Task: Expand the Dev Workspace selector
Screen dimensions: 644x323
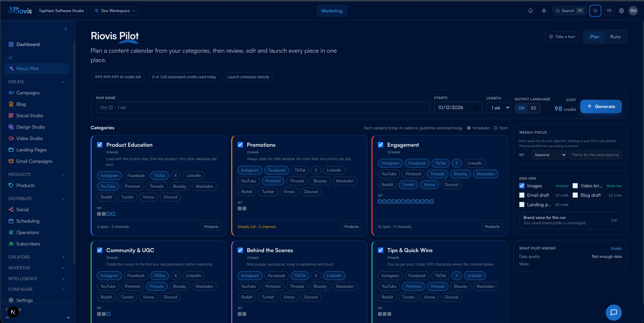Action: pyautogui.click(x=115, y=11)
